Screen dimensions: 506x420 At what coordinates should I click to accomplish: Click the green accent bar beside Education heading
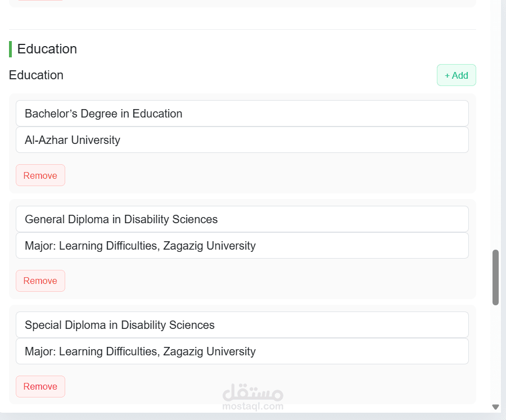[x=10, y=49]
